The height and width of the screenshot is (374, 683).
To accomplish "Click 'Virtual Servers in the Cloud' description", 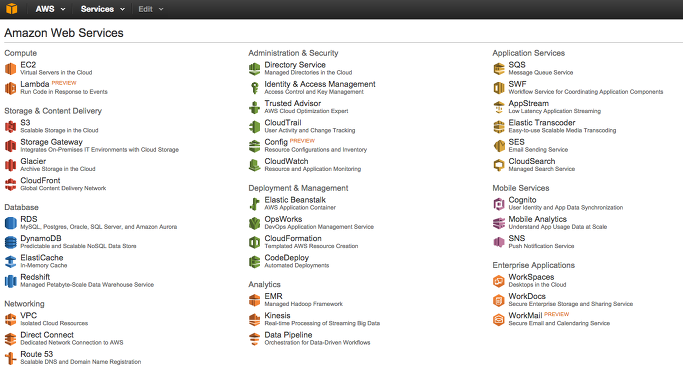I will pos(56,73).
